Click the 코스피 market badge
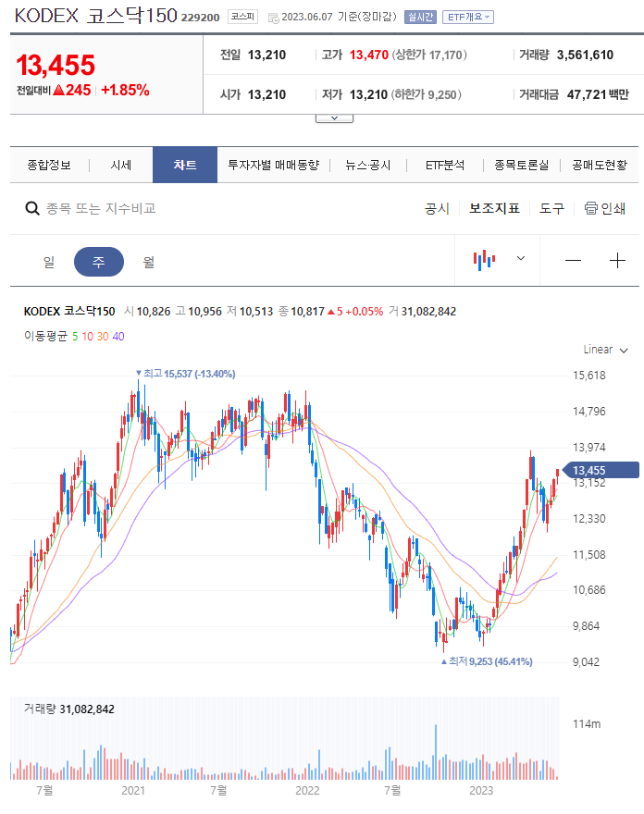This screenshot has width=644, height=814. pos(242,17)
